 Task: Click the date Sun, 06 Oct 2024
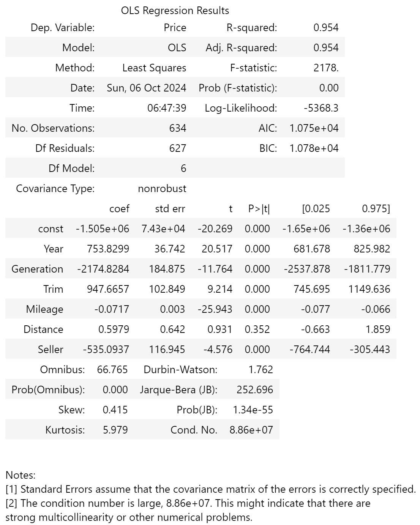(x=147, y=88)
